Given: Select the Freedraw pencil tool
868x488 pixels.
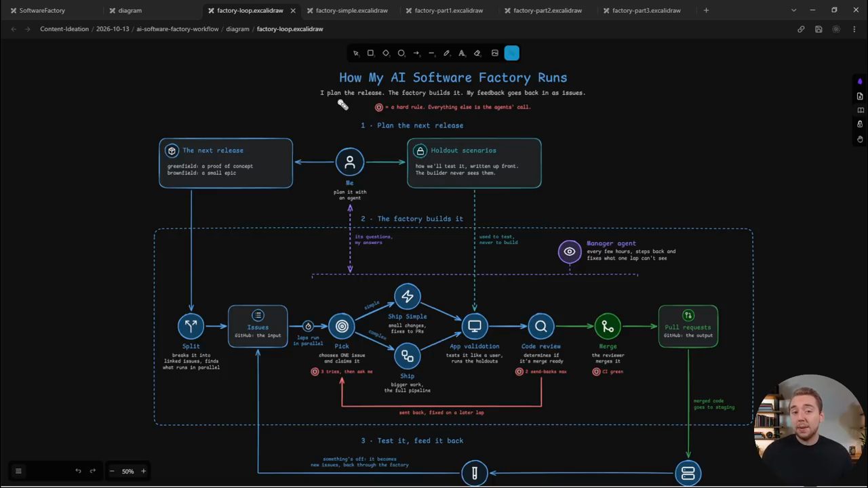Looking at the screenshot, I should click(446, 53).
